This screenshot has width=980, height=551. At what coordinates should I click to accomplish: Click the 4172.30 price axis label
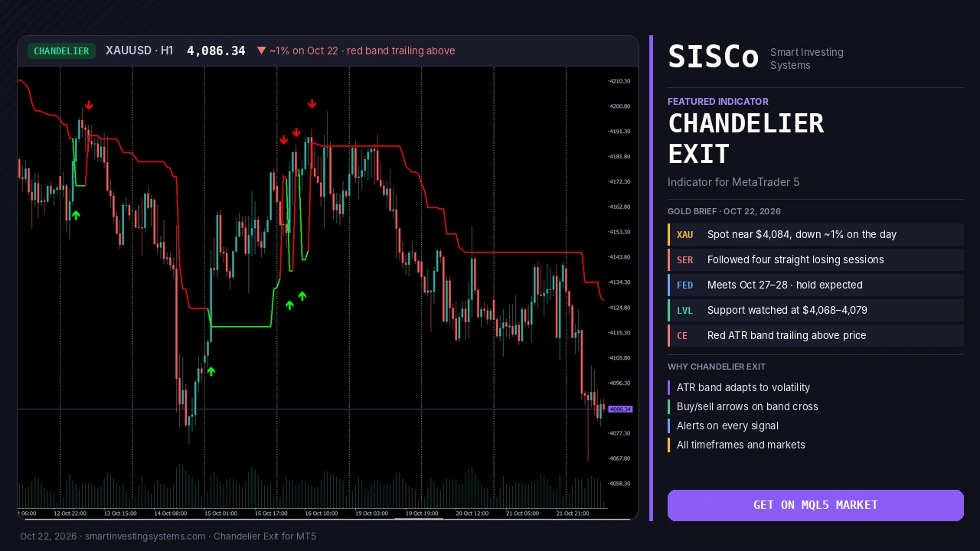pos(620,182)
